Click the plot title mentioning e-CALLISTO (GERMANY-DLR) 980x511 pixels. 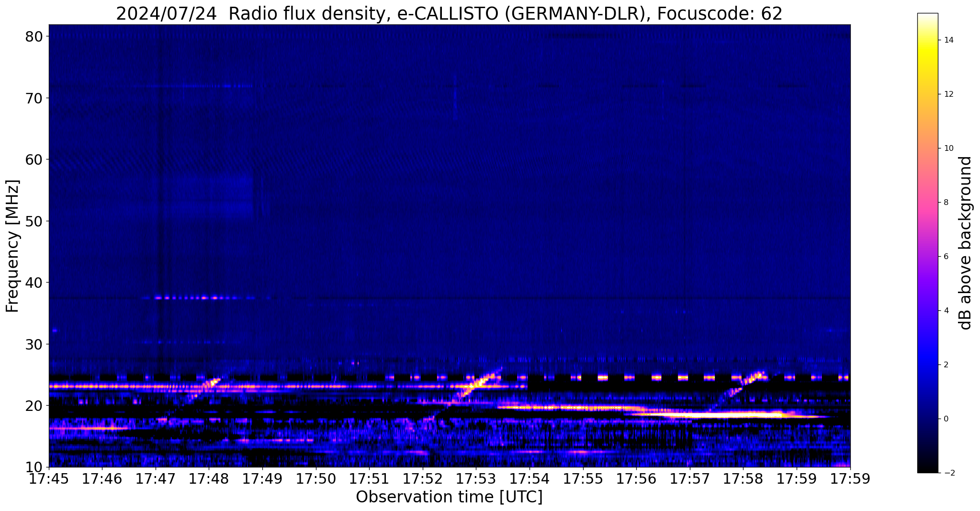pyautogui.click(x=449, y=13)
